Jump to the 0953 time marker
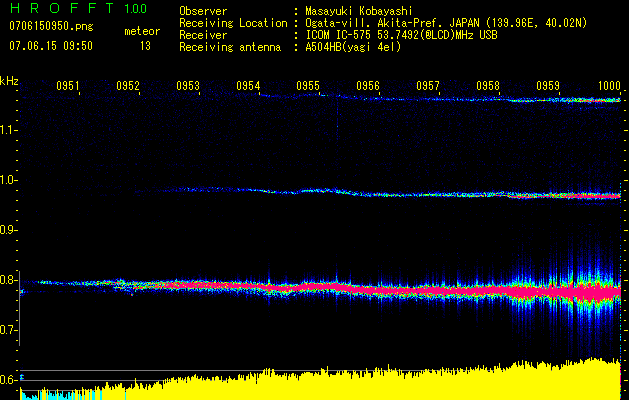This screenshot has height=400, width=629. [188, 87]
